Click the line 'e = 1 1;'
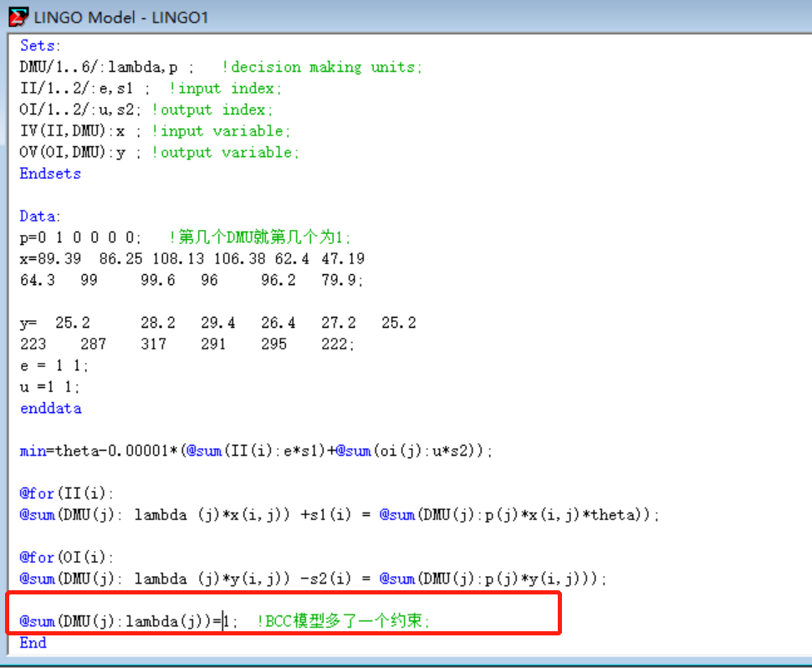Screen dimensions: 812x668 [x=54, y=365]
